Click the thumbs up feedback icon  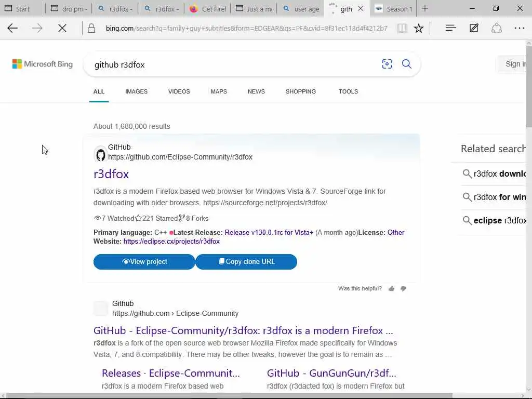[x=391, y=289]
